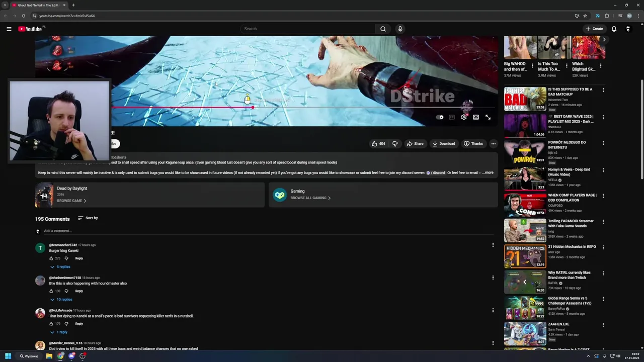The width and height of the screenshot is (644, 362).
Task: Switch to the 'Ghoul Got Nerfed' browser tab
Action: [38, 5]
